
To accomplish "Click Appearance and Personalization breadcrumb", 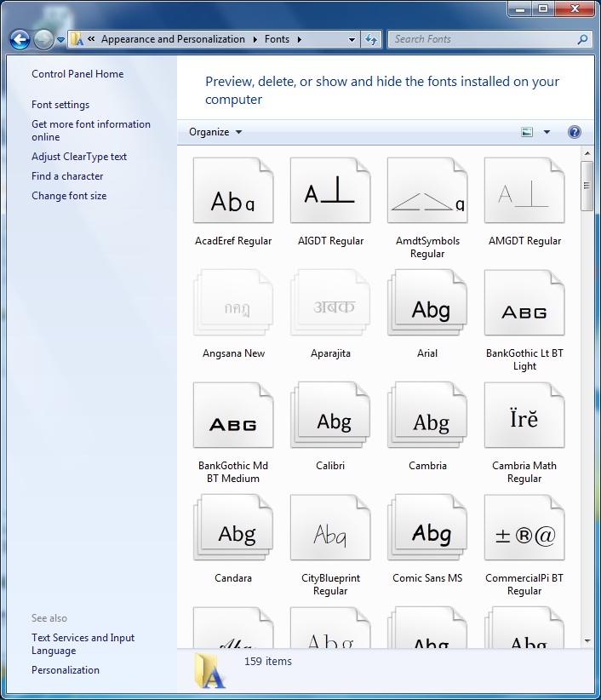I will coord(173,39).
